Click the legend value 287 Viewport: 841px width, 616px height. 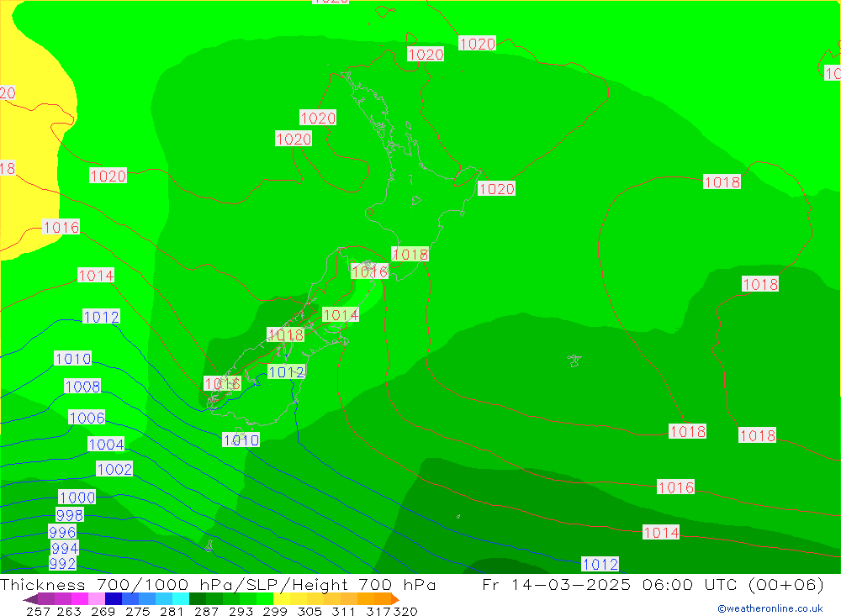[206, 611]
